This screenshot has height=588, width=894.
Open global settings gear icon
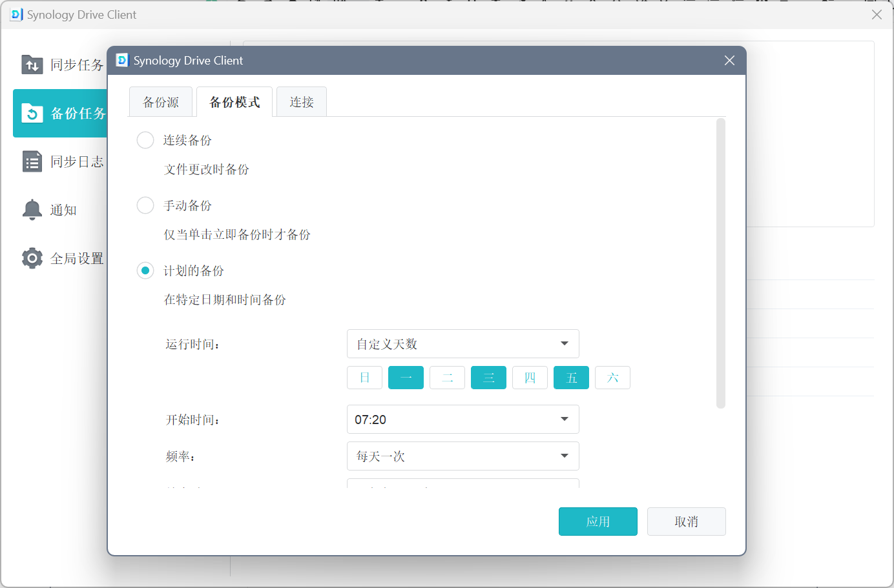32,258
